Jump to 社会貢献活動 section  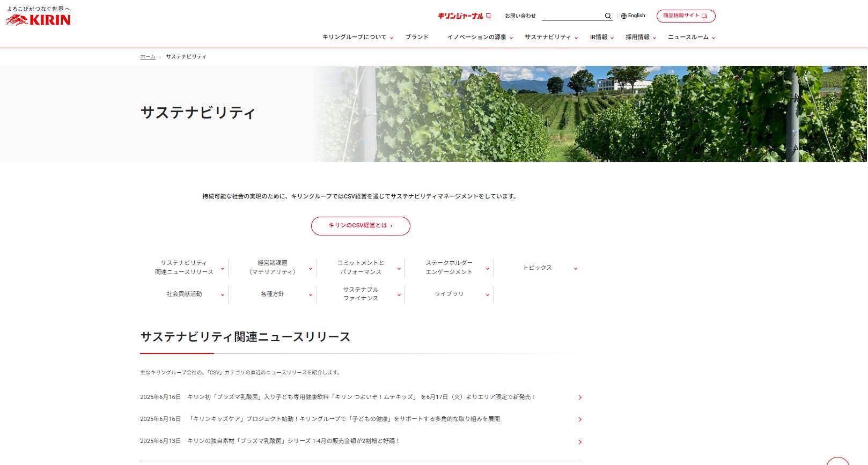click(x=184, y=294)
